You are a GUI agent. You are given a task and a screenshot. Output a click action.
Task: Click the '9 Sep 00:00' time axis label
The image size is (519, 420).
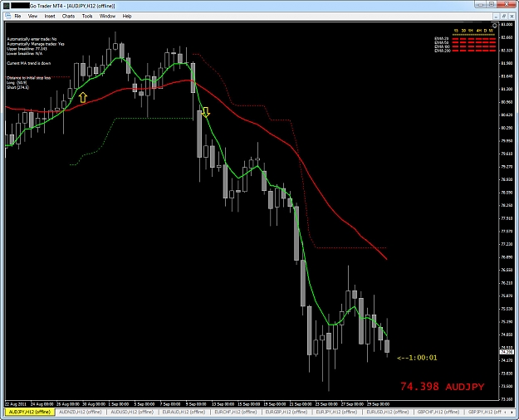click(x=196, y=404)
